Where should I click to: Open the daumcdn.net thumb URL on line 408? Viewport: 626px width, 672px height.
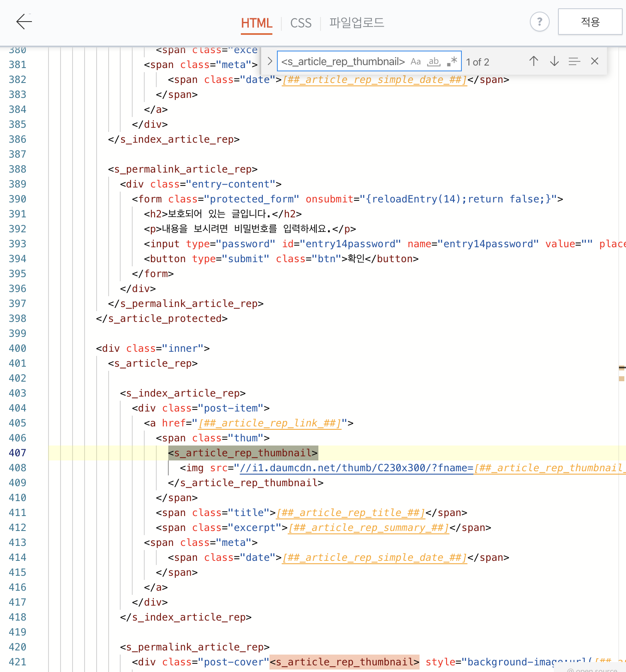coord(356,468)
